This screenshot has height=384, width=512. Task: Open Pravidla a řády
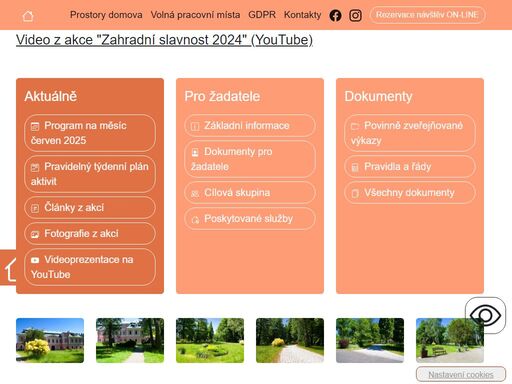tap(410, 166)
